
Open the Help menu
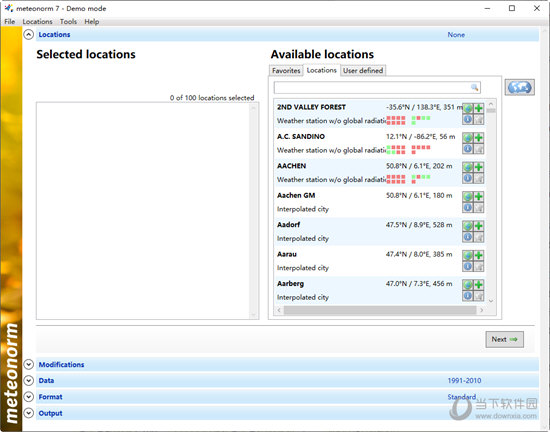(92, 22)
